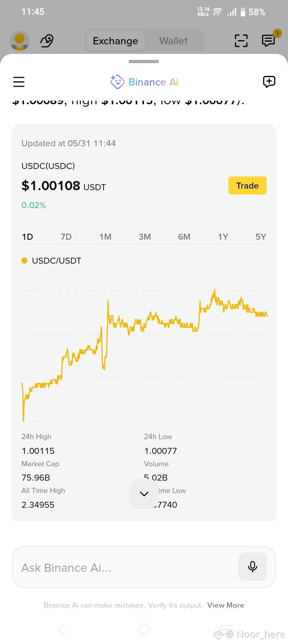This screenshot has height=644, width=288.
Task: Open the QR scan icon
Action: click(x=241, y=41)
